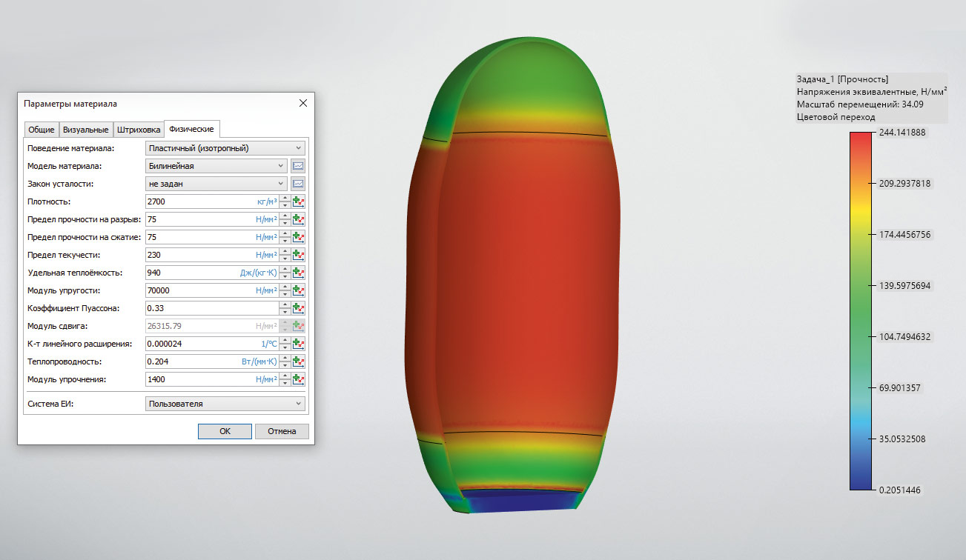Click the Плотность value field
This screenshot has height=560, width=966.
pyautogui.click(x=196, y=201)
